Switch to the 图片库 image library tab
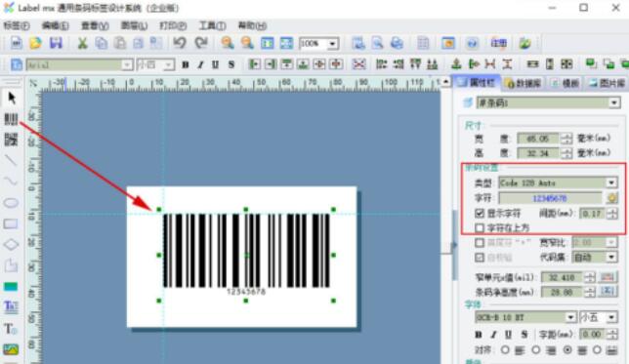The width and height of the screenshot is (629, 364). point(607,83)
